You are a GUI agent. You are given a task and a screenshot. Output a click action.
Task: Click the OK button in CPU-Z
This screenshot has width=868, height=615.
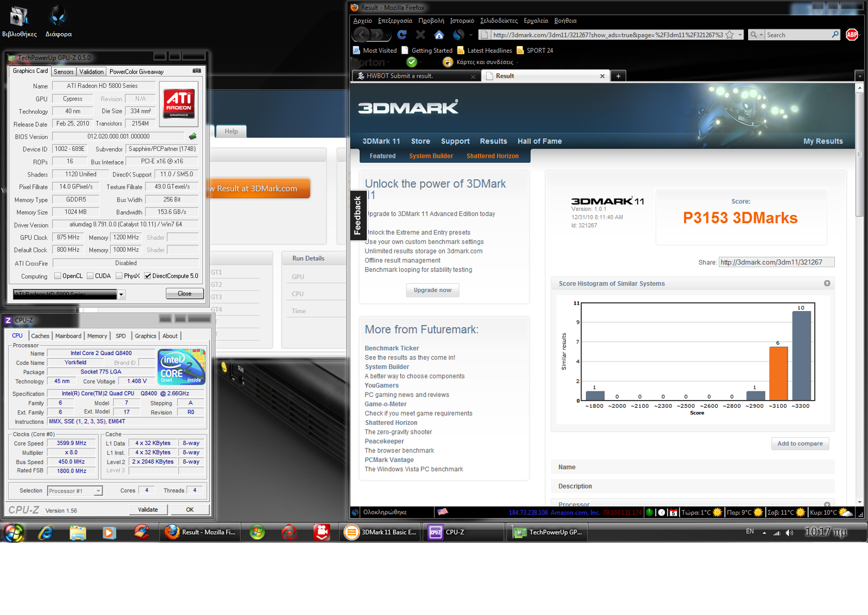coord(190,510)
